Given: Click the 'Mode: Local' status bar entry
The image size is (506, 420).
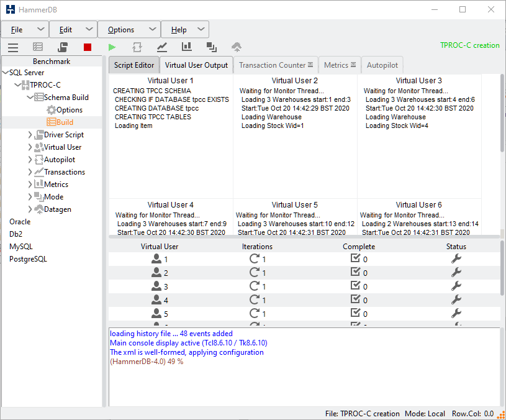Looking at the screenshot, I should (425, 414).
